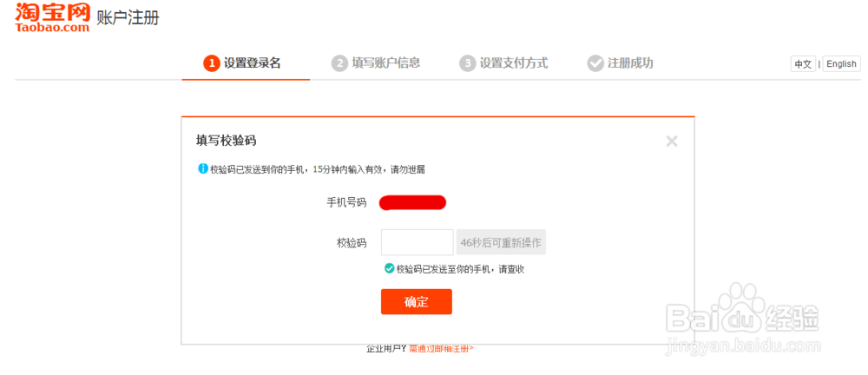Close the 填写校验码 dialog

click(671, 141)
